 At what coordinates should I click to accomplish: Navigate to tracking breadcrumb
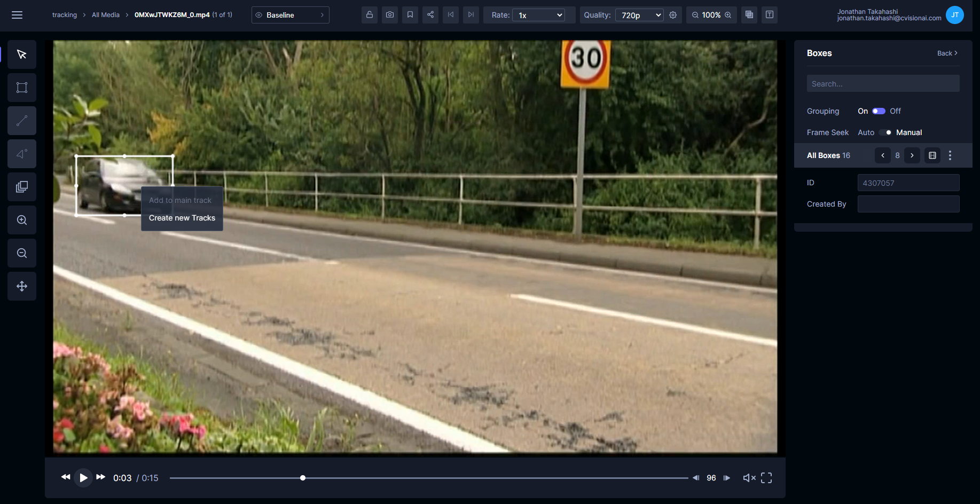[65, 15]
